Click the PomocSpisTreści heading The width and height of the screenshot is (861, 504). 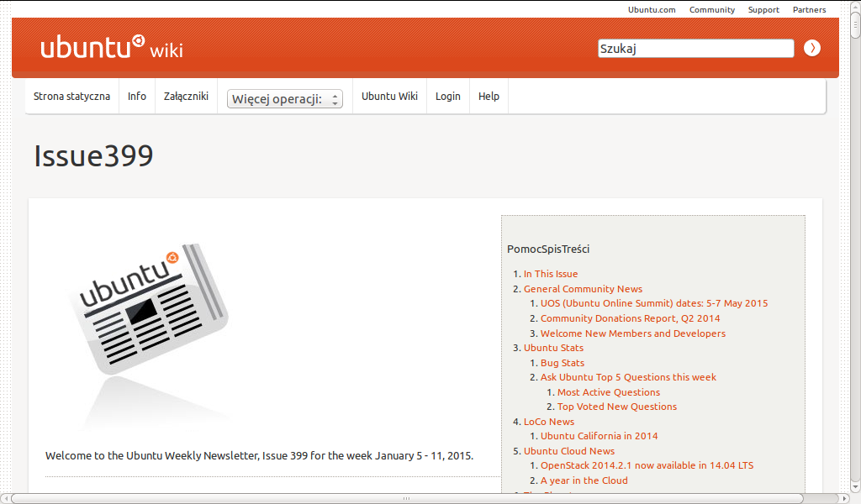548,249
